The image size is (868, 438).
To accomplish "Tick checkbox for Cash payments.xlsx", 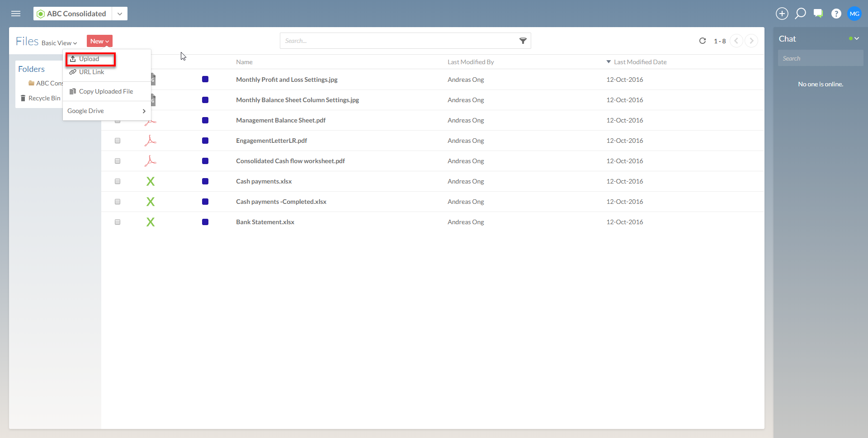I will (118, 181).
